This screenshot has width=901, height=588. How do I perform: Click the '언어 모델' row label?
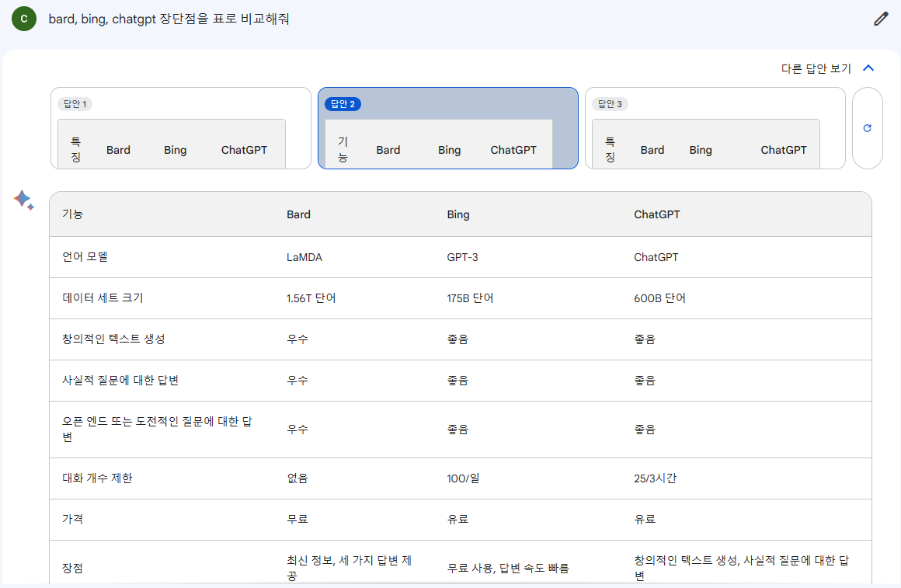85,256
